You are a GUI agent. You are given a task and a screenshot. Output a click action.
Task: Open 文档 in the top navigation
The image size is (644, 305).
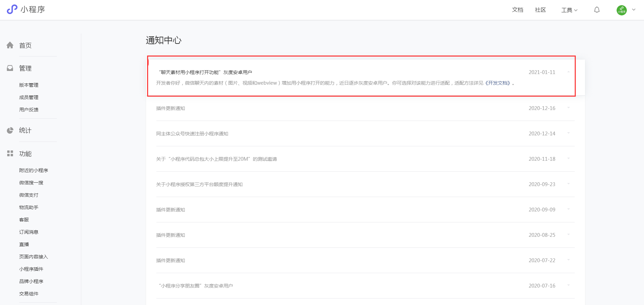pyautogui.click(x=517, y=10)
